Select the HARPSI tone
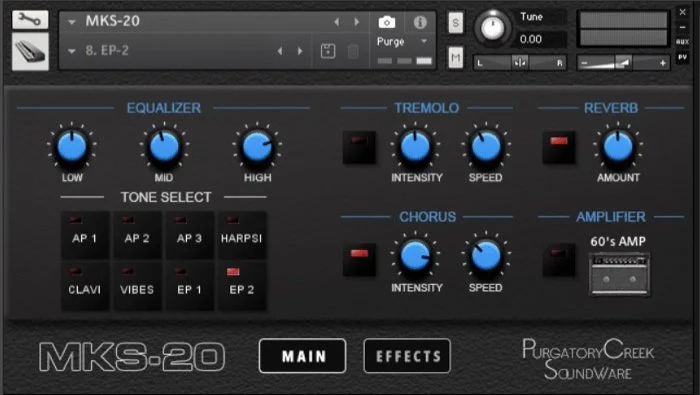 tap(242, 235)
